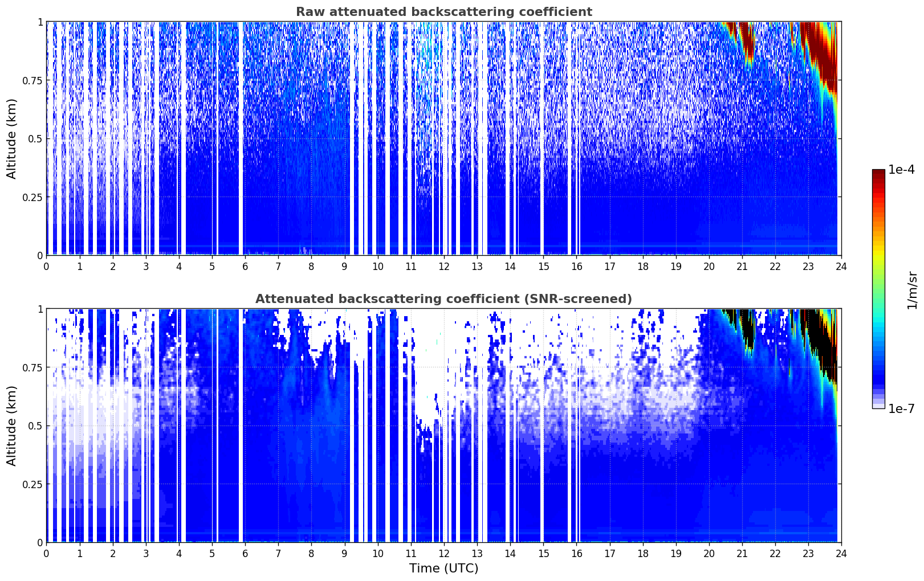The width and height of the screenshot is (924, 581).
Task: Click hour tick '3' under the Raw plot
Action: (146, 266)
